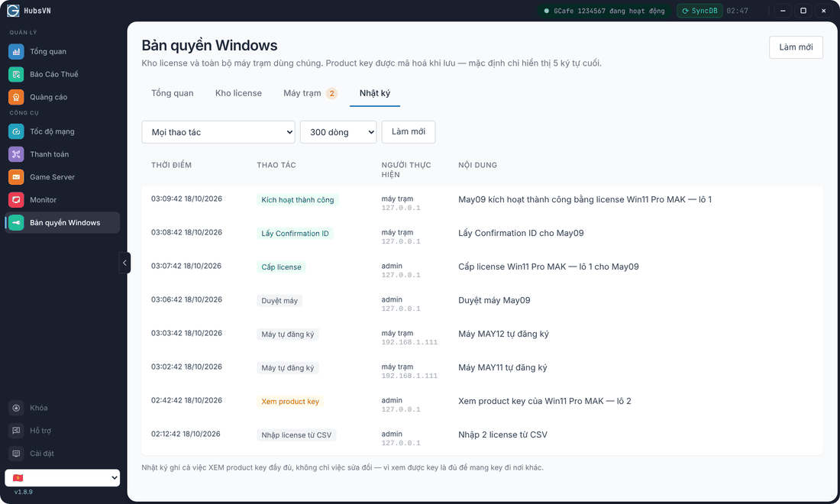
Task: Open the Tốc độ mạng icon
Action: pos(16,132)
